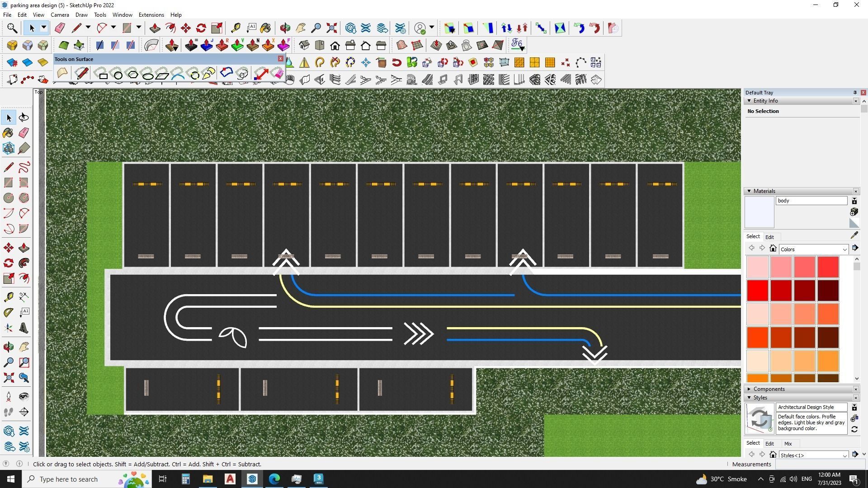Pick the Paint Bucket in left toolbar
868x488 pixels.
[x=8, y=132]
